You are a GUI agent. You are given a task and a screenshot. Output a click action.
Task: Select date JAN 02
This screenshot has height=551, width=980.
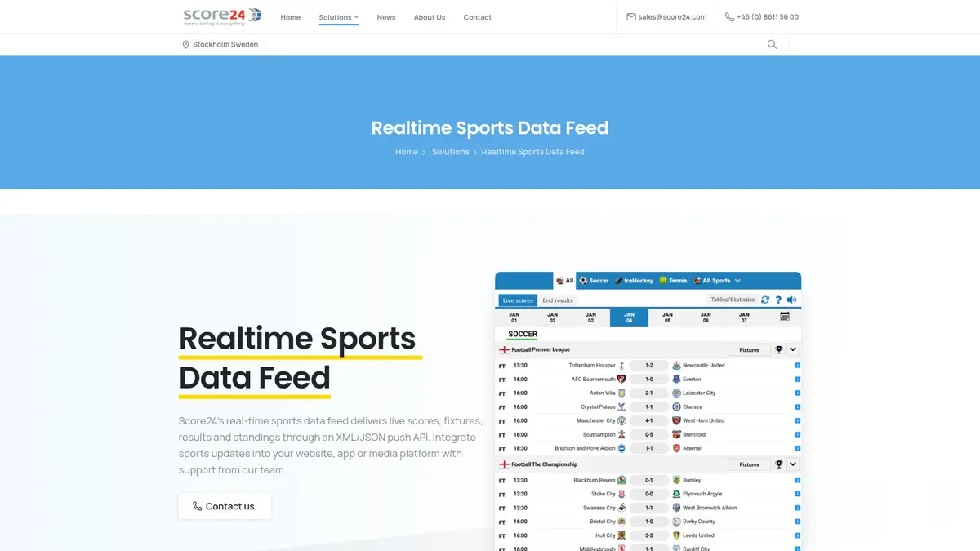pyautogui.click(x=552, y=317)
